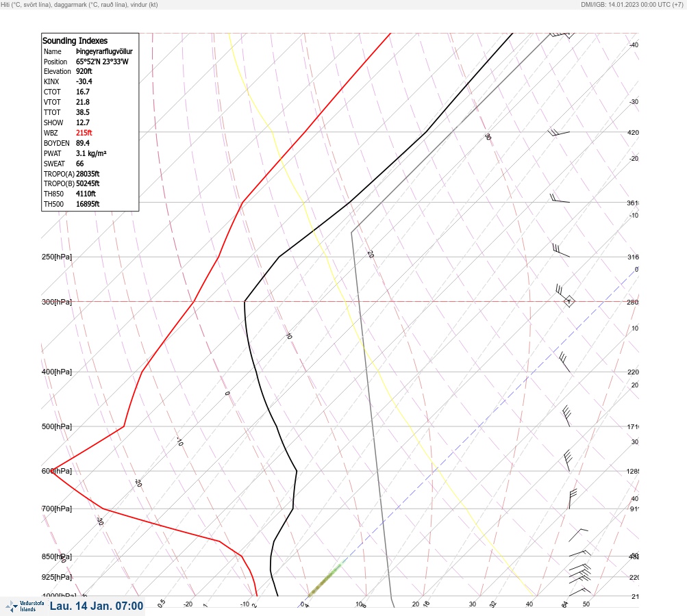Click the diamond tropopause marker at 300 hPa
687x616 pixels.
[x=569, y=301]
